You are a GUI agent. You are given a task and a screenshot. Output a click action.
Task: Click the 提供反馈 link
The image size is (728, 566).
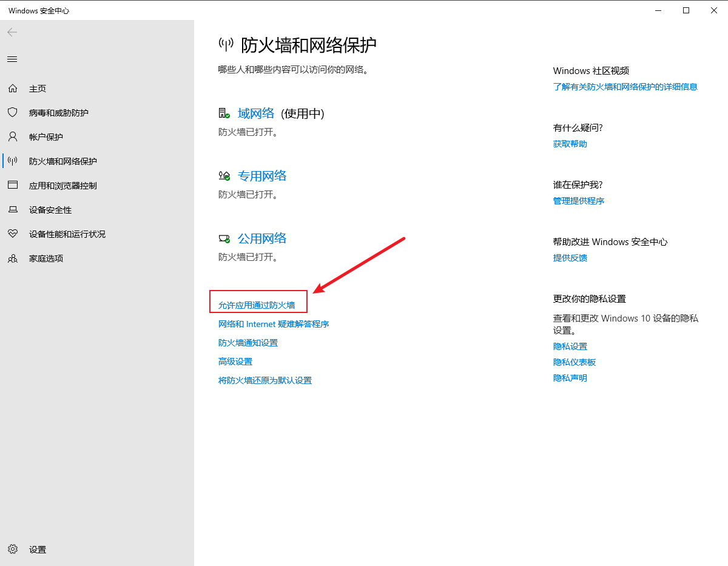[x=570, y=258]
